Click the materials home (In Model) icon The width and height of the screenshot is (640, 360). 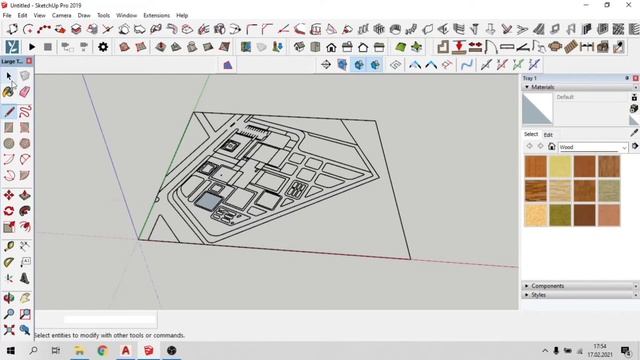point(551,147)
